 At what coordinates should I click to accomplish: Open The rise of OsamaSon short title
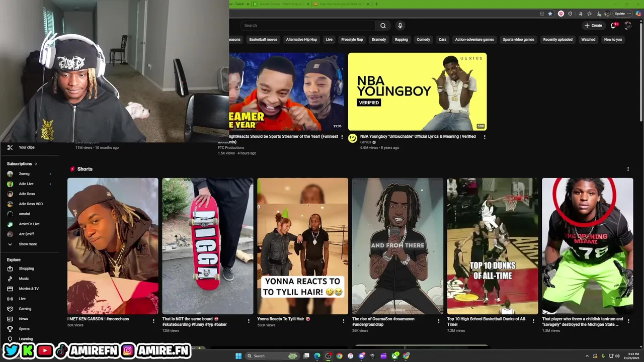[383, 321]
